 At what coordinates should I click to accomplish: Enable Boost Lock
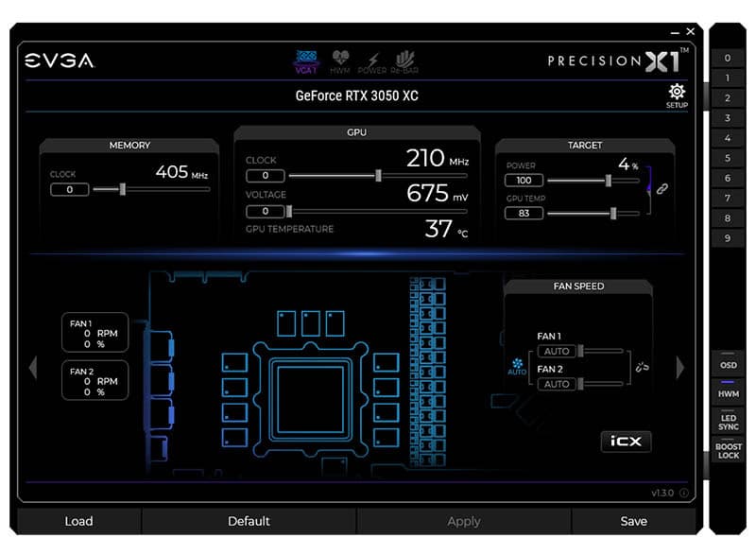tap(728, 451)
